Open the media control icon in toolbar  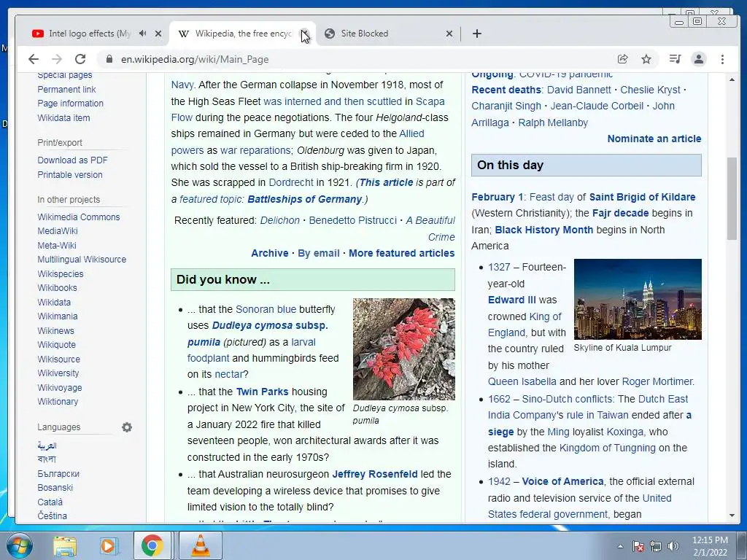coord(675,59)
